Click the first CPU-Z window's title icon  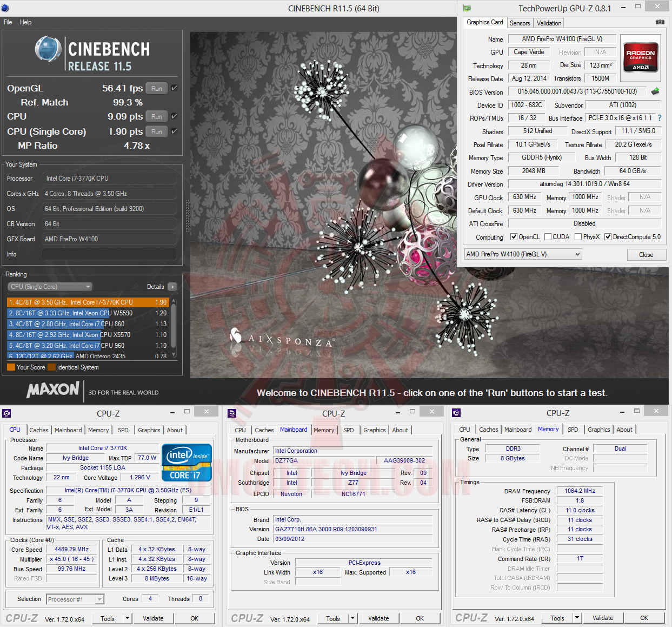point(6,413)
